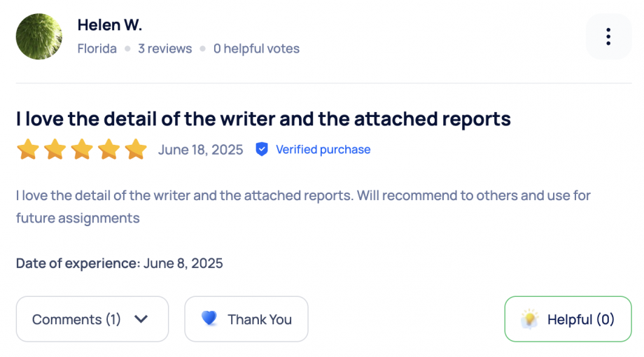Click the Florida location text

97,49
